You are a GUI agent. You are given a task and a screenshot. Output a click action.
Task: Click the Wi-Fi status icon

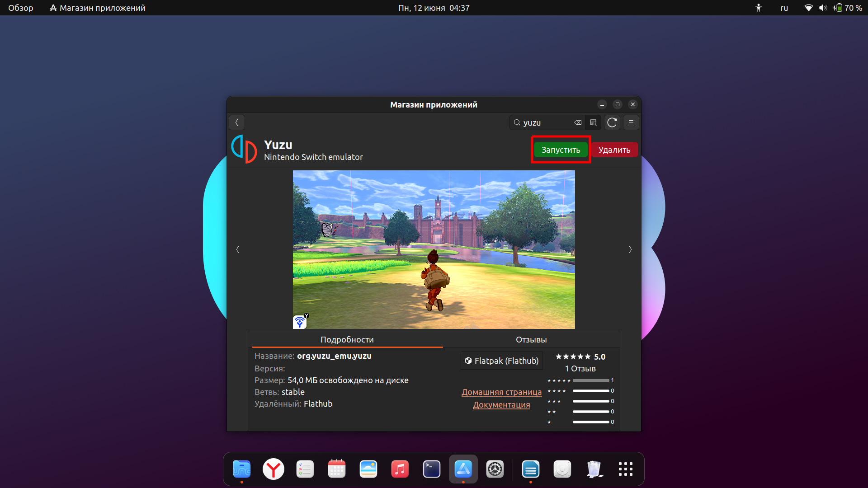pos(808,8)
